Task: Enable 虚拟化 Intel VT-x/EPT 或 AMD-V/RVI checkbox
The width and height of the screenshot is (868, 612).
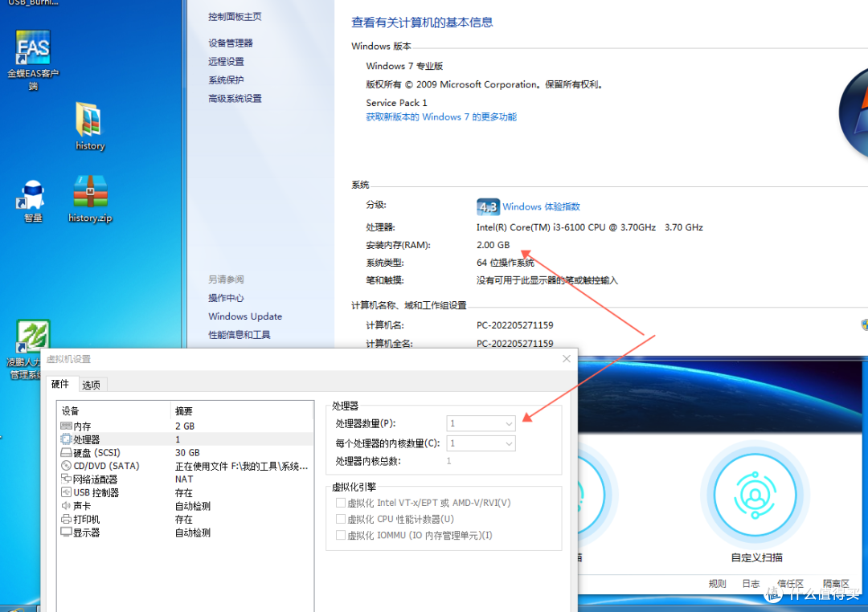Action: pyautogui.click(x=341, y=503)
